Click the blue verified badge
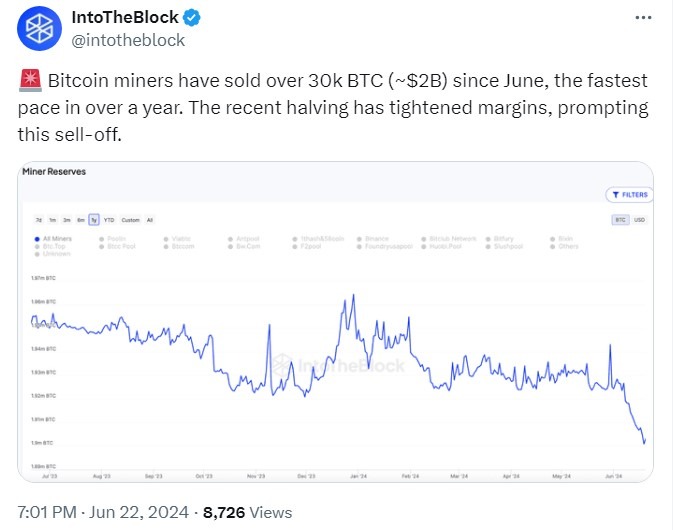Image resolution: width=673 pixels, height=530 pixels. 193,18
